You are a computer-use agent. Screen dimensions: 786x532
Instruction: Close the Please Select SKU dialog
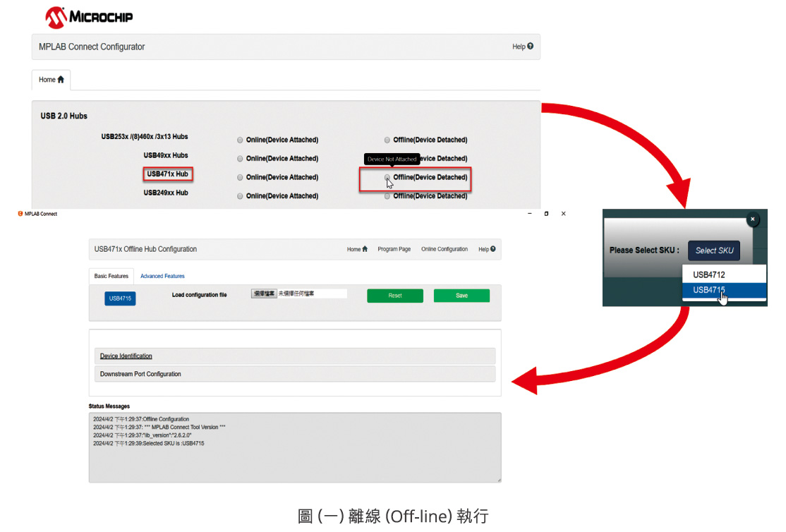click(x=753, y=219)
